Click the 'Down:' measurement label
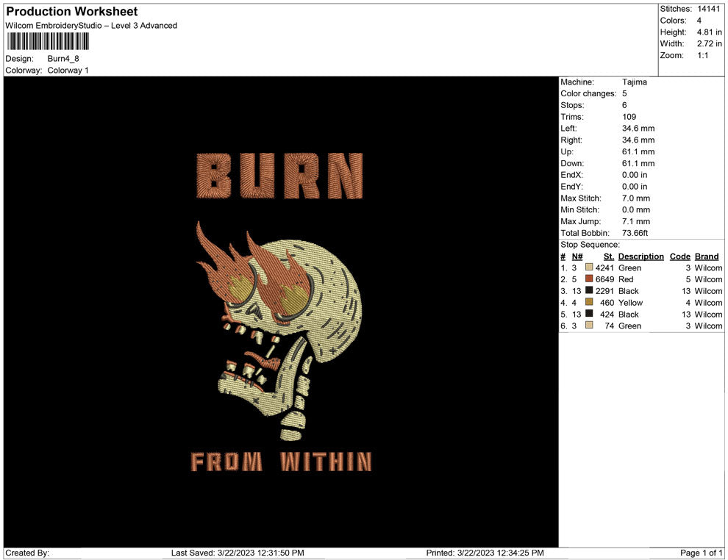This screenshot has height=560, width=728. [572, 163]
